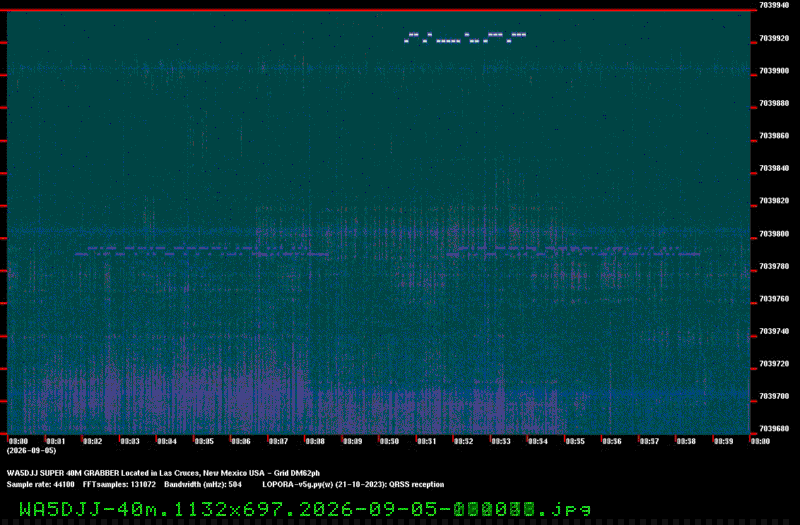Click the green WA5DJJ-40m jpg filename
Image resolution: width=800 pixels, height=525 pixels.
tap(305, 509)
